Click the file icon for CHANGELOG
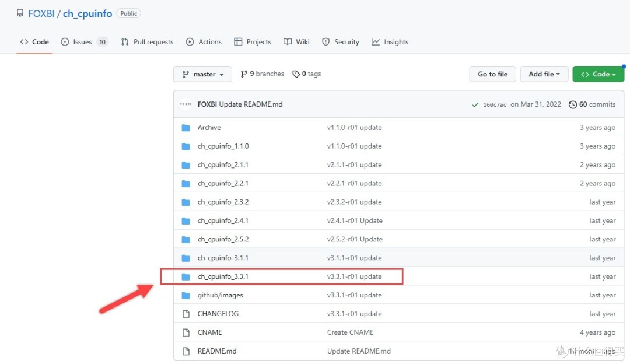Screen dimensions: 630x364 tap(185, 314)
